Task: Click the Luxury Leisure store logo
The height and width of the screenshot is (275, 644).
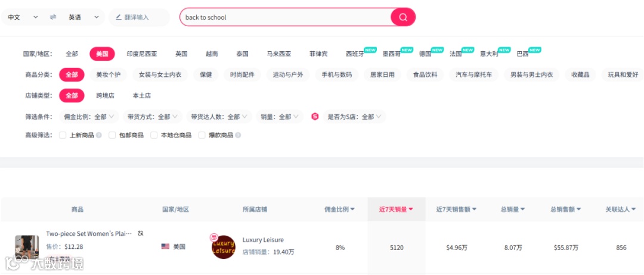Action: [224, 246]
